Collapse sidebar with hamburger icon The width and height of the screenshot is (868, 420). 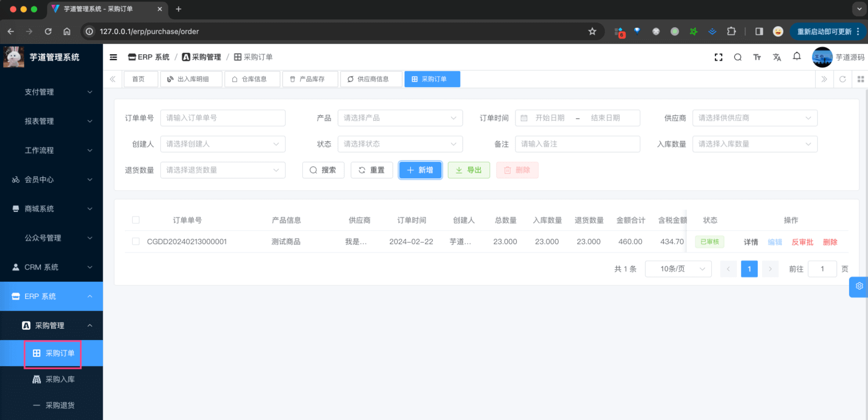(x=113, y=57)
